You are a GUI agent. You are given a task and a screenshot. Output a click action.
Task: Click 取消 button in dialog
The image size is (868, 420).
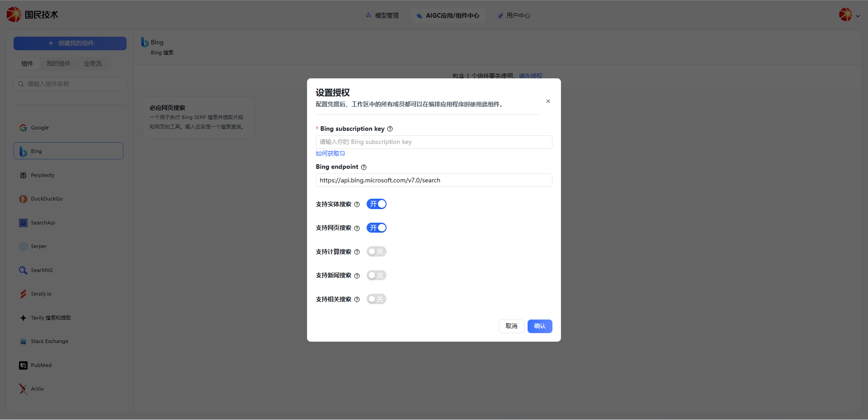point(511,326)
